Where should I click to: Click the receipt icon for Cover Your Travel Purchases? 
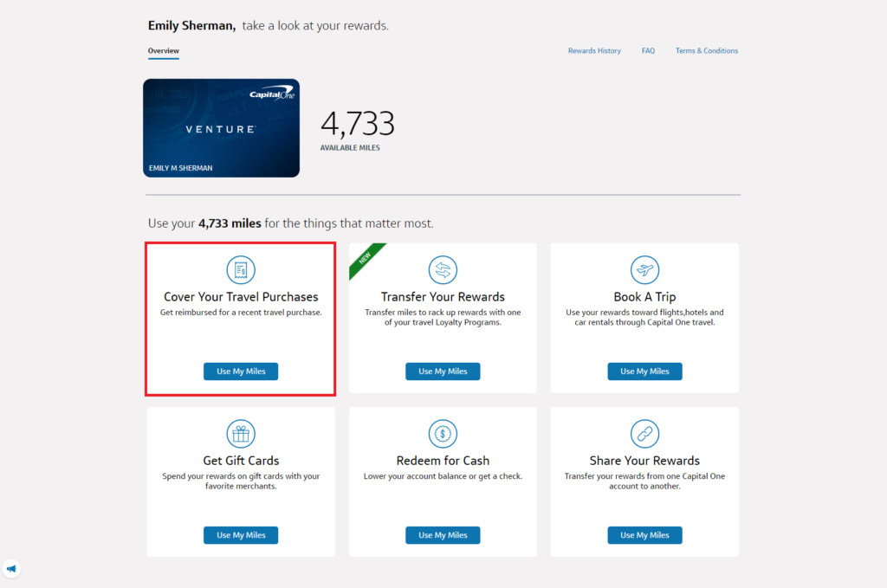pos(241,269)
